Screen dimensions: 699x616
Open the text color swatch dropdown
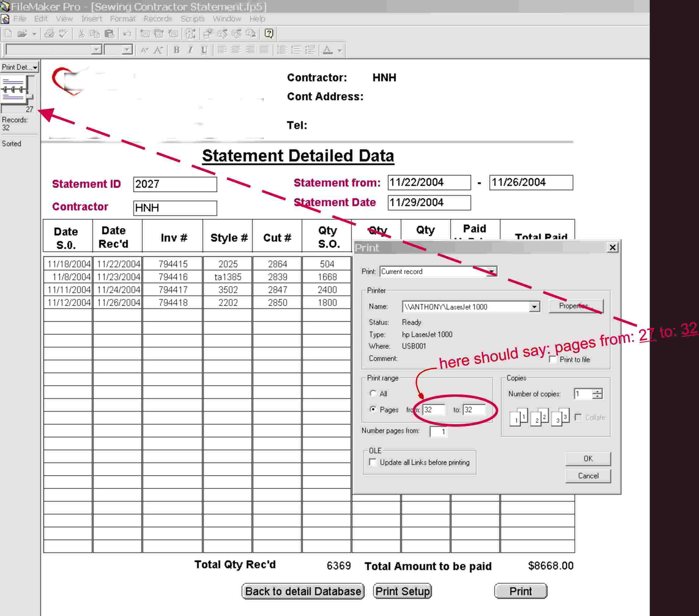[340, 50]
